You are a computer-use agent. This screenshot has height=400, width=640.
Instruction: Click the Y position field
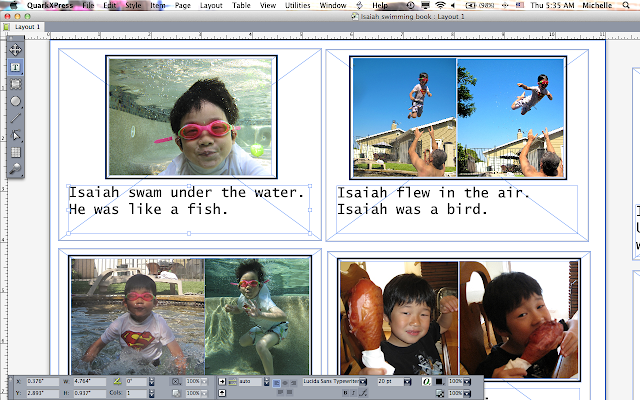tap(43, 393)
